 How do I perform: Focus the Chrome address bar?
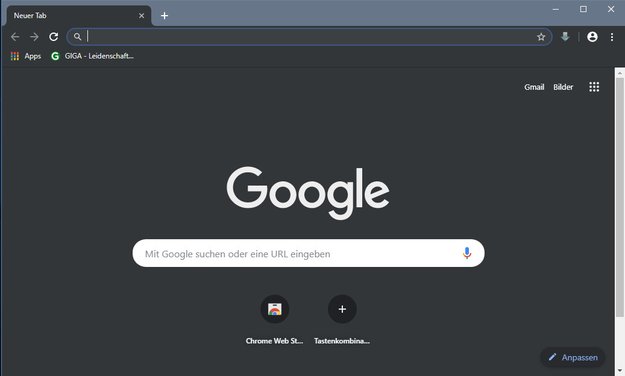(309, 37)
